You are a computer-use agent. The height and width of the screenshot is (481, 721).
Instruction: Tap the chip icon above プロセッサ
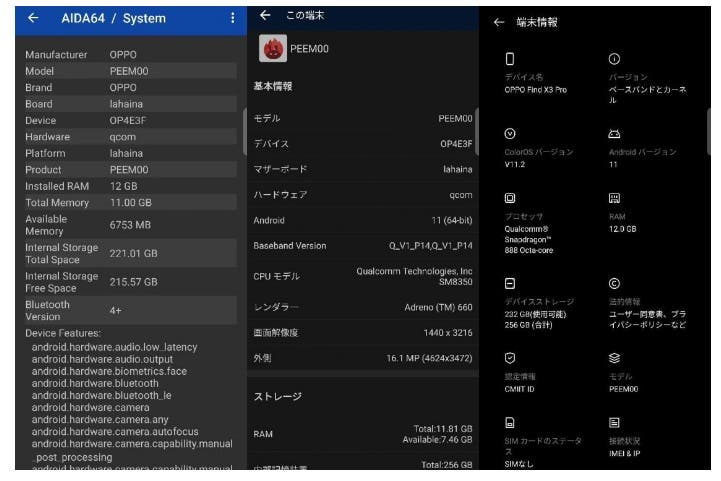coord(510,199)
